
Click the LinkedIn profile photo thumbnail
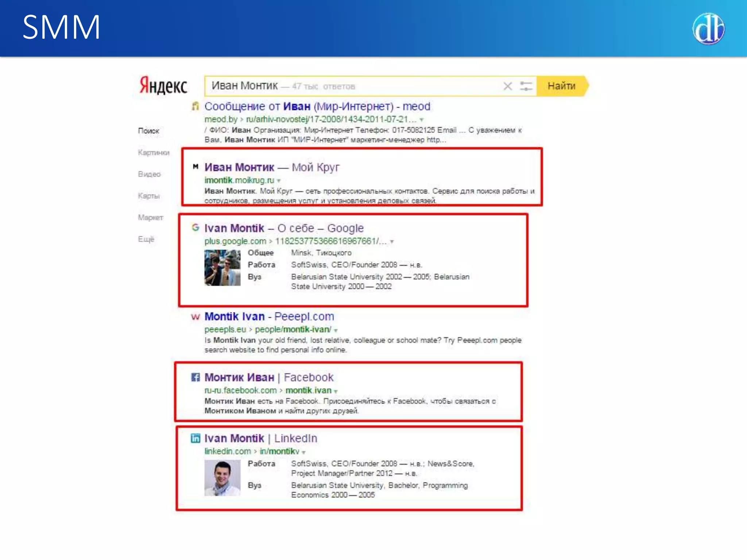coord(222,478)
